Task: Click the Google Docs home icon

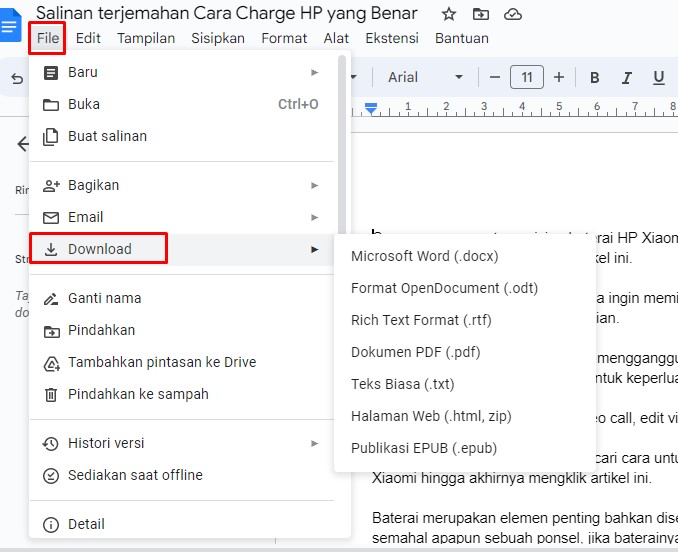Action: tap(10, 25)
